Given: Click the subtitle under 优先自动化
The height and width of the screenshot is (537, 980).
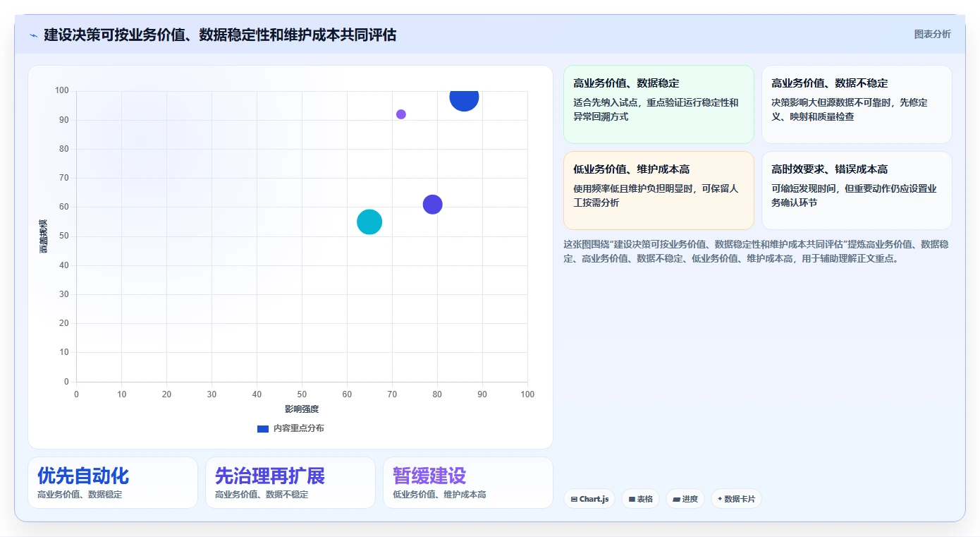Looking at the screenshot, I should pyautogui.click(x=80, y=495).
